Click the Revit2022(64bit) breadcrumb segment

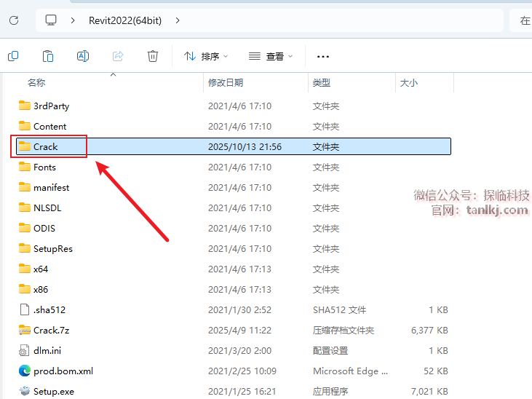pyautogui.click(x=124, y=20)
